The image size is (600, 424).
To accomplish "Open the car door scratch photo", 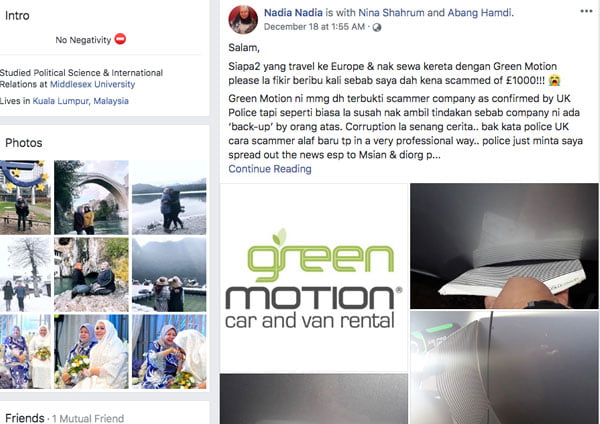I will tap(504, 367).
